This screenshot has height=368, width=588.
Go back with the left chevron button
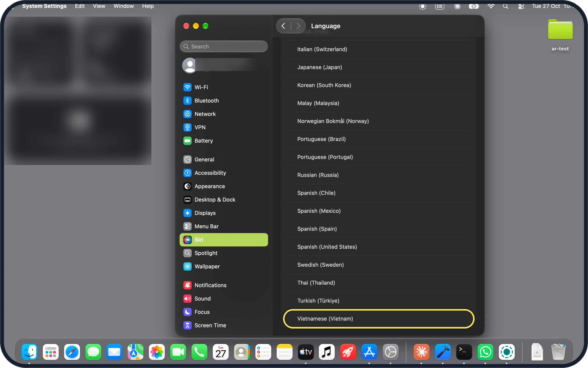(x=283, y=26)
